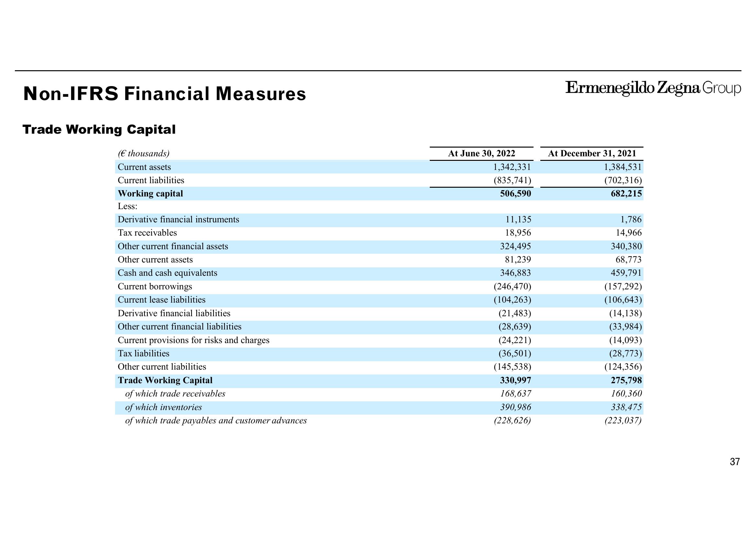Click the At December 31, 2021 column header

[x=592, y=153]
